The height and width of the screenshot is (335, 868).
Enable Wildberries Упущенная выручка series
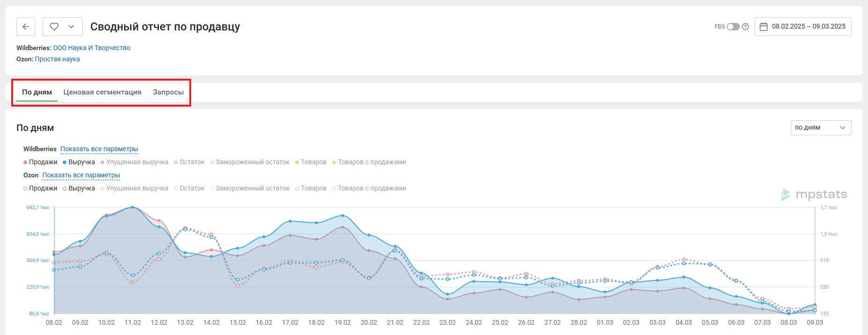click(134, 162)
